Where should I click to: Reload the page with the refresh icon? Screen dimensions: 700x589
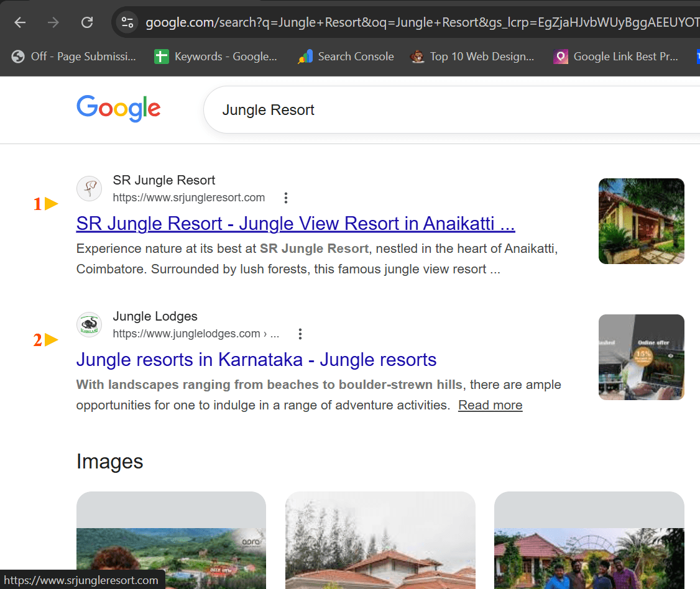coord(87,22)
